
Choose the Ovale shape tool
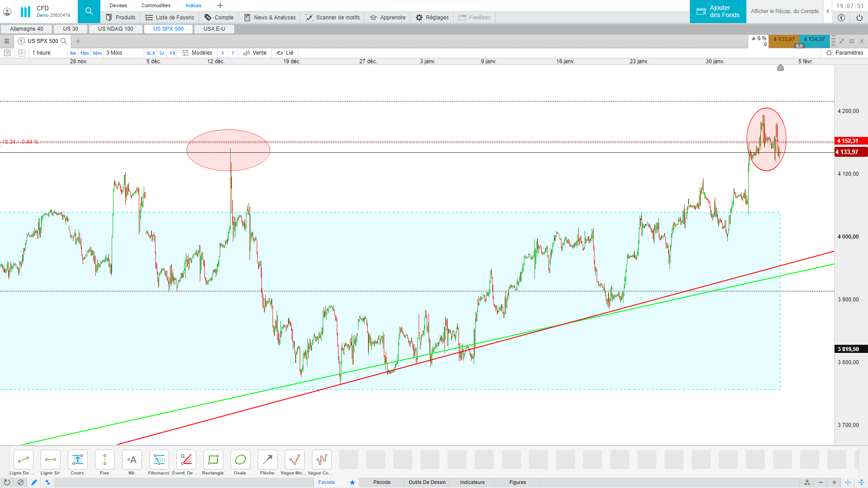[240, 460]
